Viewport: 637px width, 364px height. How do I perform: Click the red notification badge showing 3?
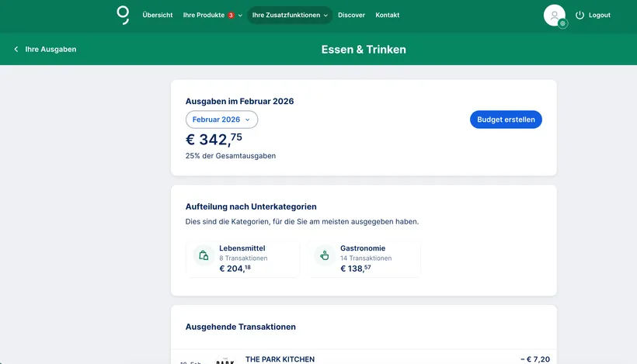[231, 16]
